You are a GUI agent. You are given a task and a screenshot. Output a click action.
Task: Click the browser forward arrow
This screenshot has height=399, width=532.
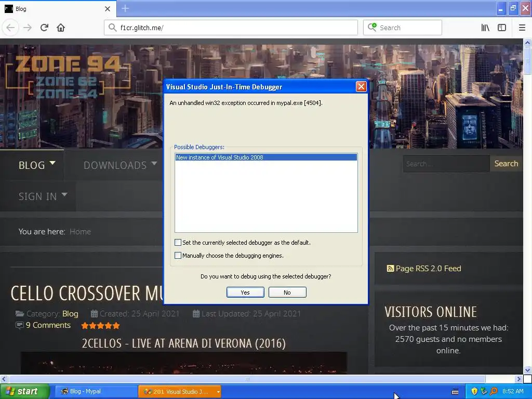pos(28,28)
